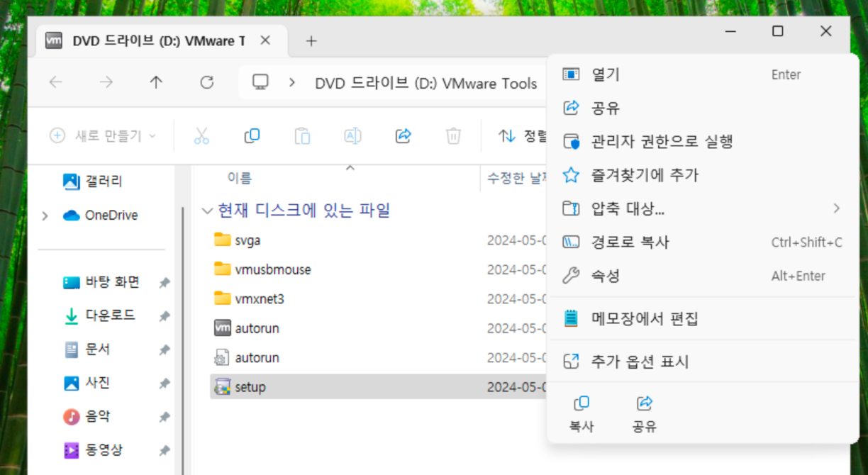Choose 메모장에서 편집 from context menu
The image size is (868, 475).
703,319
